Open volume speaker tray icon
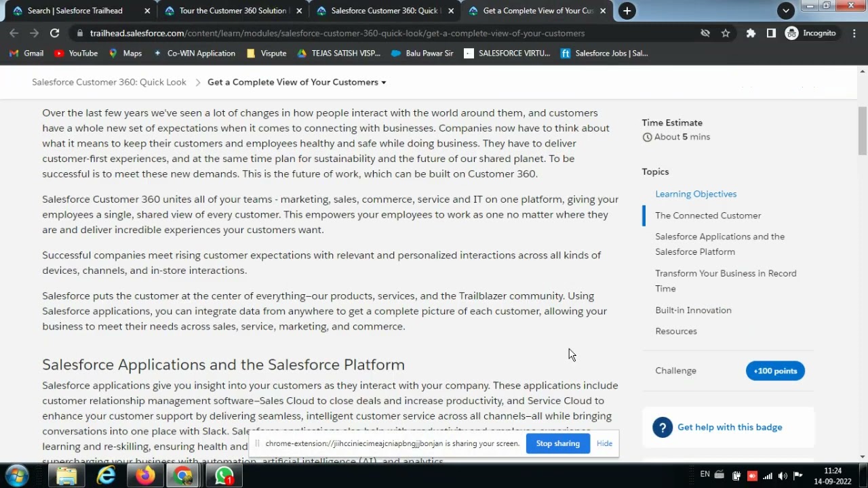Screen dimensions: 868x488 tap(783, 476)
